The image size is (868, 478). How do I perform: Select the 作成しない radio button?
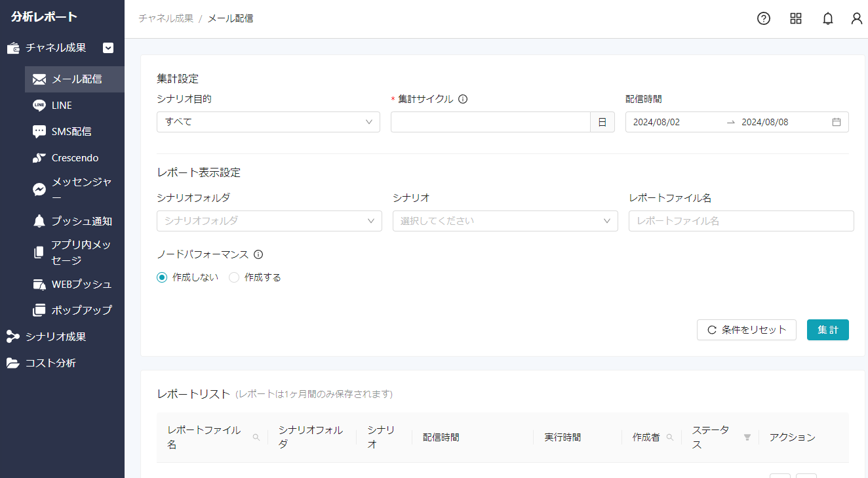tap(162, 277)
